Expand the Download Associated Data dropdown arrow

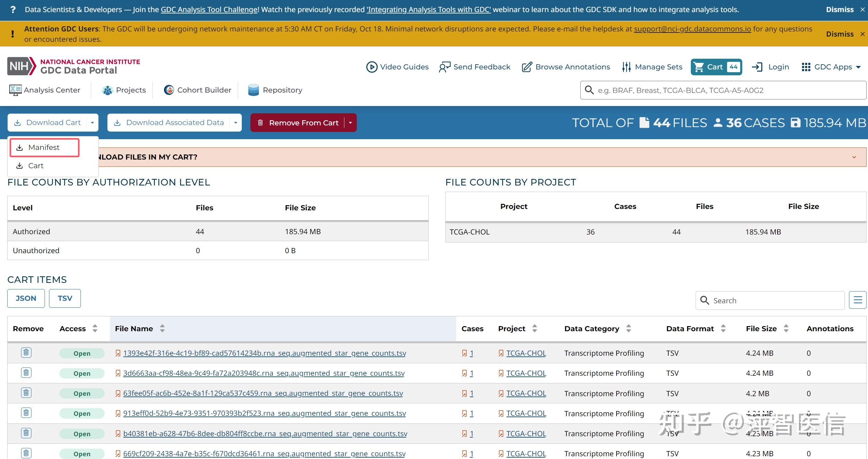(236, 123)
